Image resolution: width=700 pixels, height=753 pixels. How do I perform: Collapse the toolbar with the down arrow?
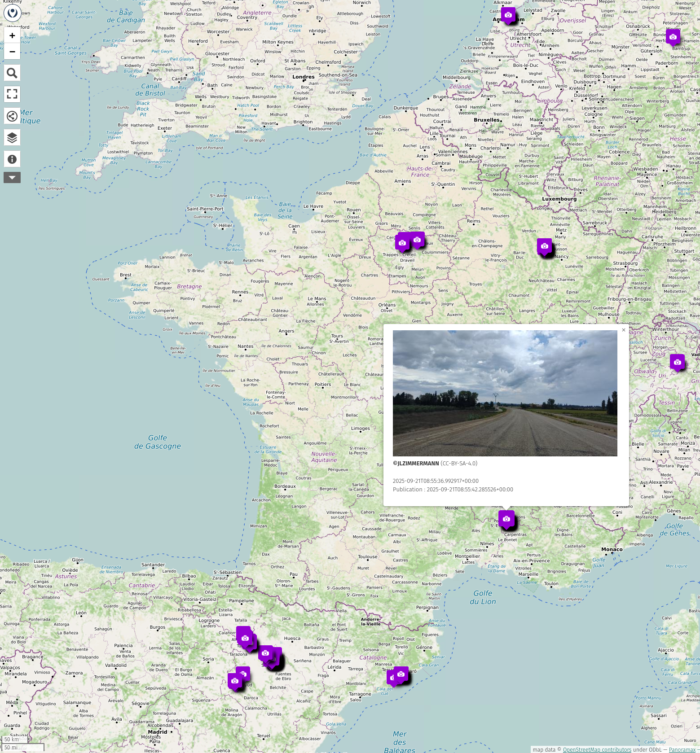coord(12,178)
